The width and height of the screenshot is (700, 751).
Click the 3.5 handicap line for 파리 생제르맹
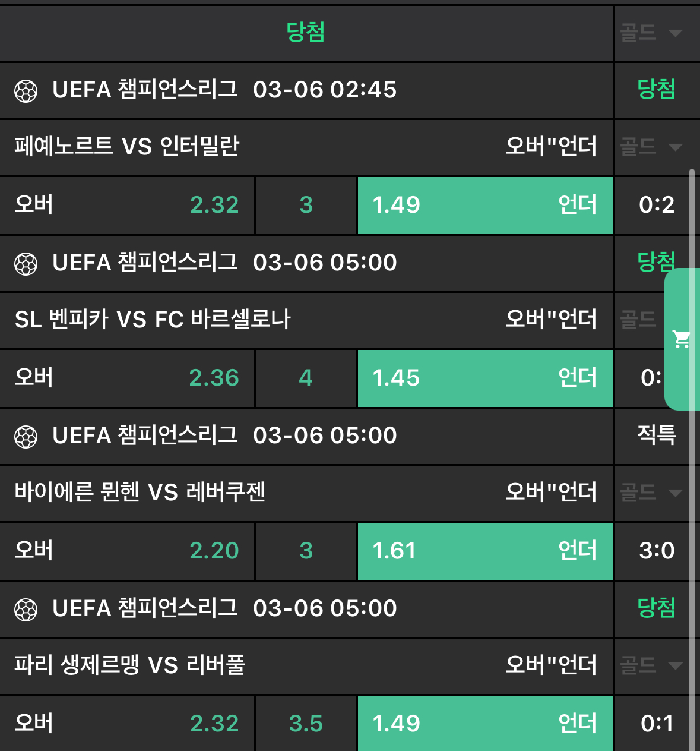coord(306,723)
